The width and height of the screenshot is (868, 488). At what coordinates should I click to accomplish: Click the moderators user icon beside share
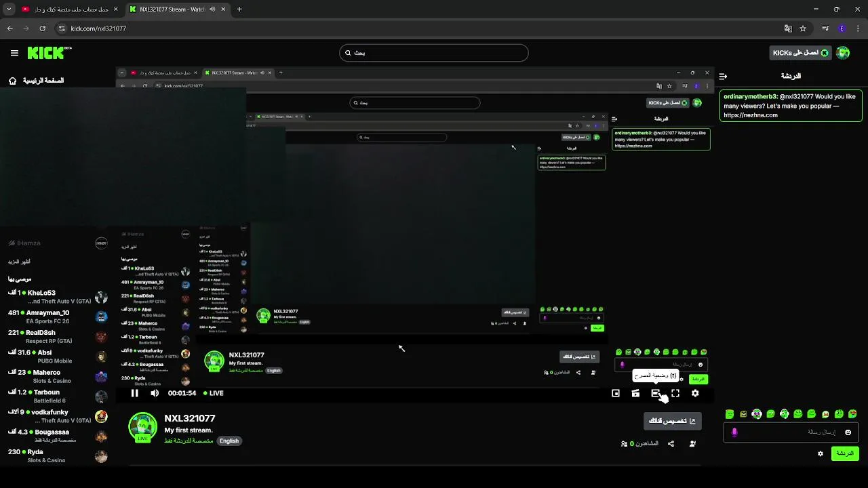tap(692, 444)
